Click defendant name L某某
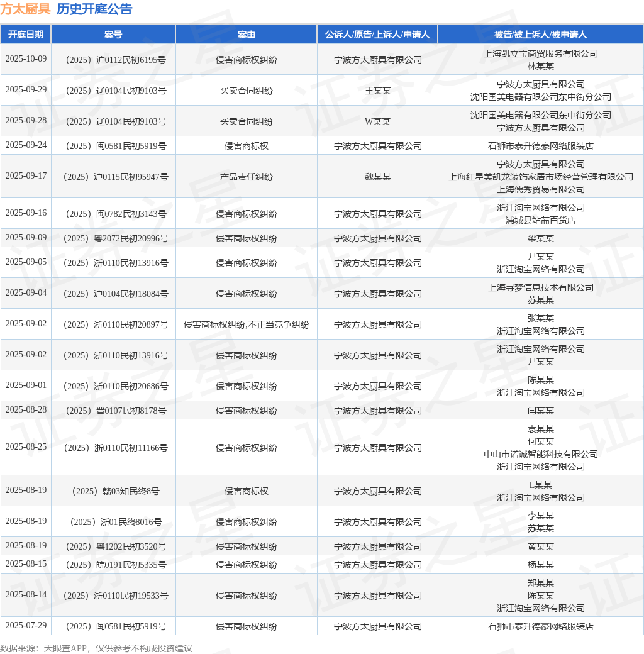The image size is (644, 654). [541, 485]
